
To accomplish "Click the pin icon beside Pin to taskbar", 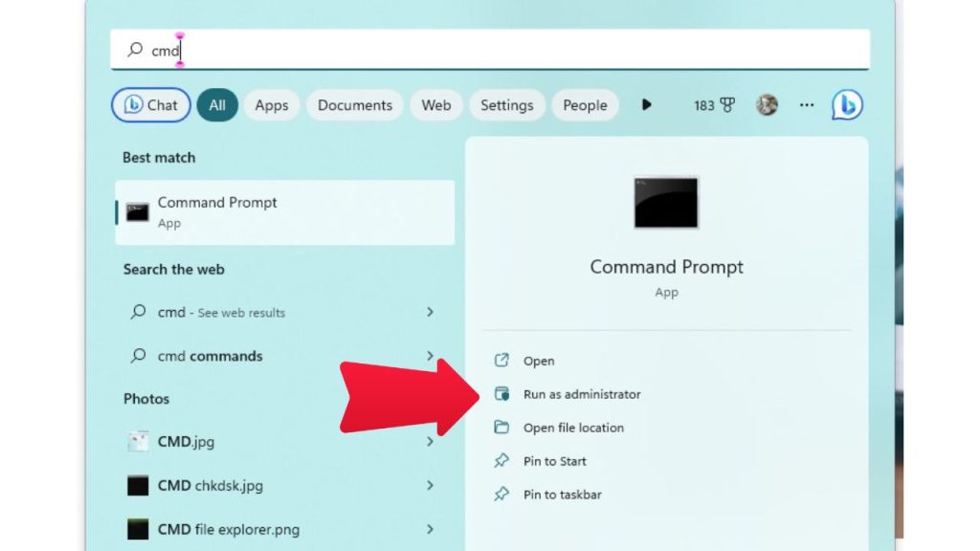I will (x=501, y=495).
